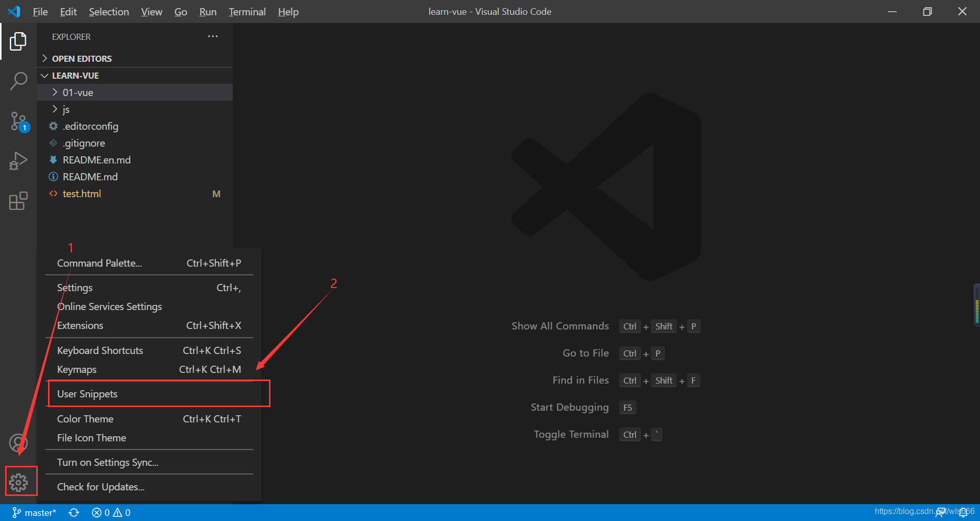Click the .gitignore file icon
The width and height of the screenshot is (980, 521).
pyautogui.click(x=53, y=143)
